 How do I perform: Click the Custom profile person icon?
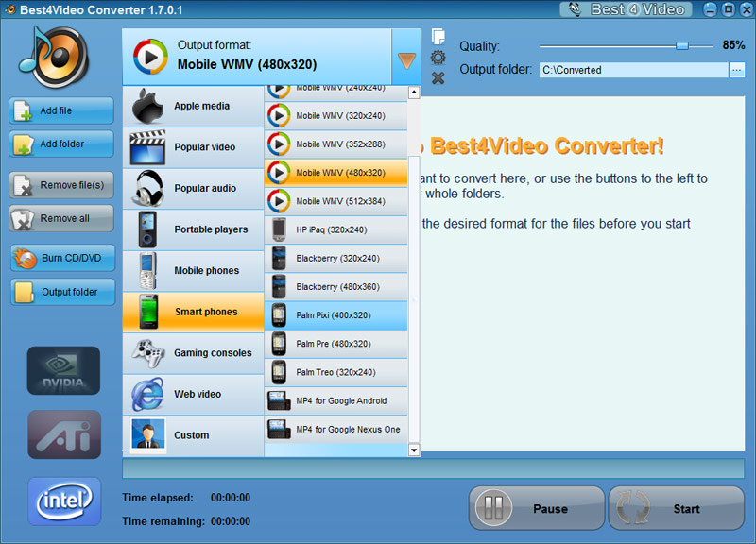[x=148, y=435]
